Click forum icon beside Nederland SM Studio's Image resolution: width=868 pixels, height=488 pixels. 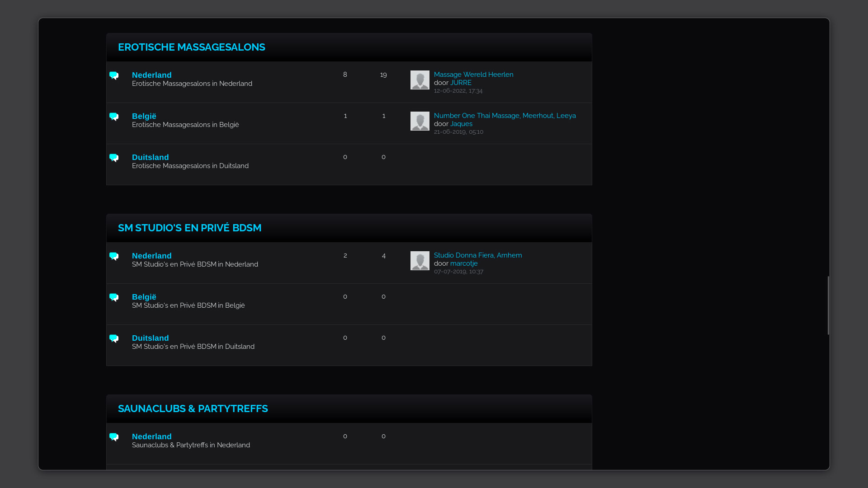[x=114, y=256]
